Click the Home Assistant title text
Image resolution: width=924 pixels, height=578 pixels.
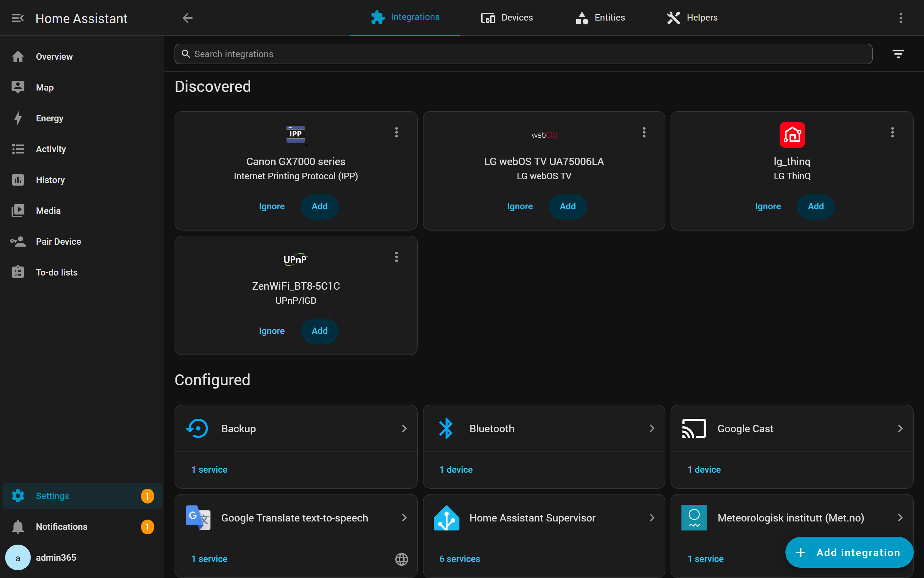coord(81,18)
